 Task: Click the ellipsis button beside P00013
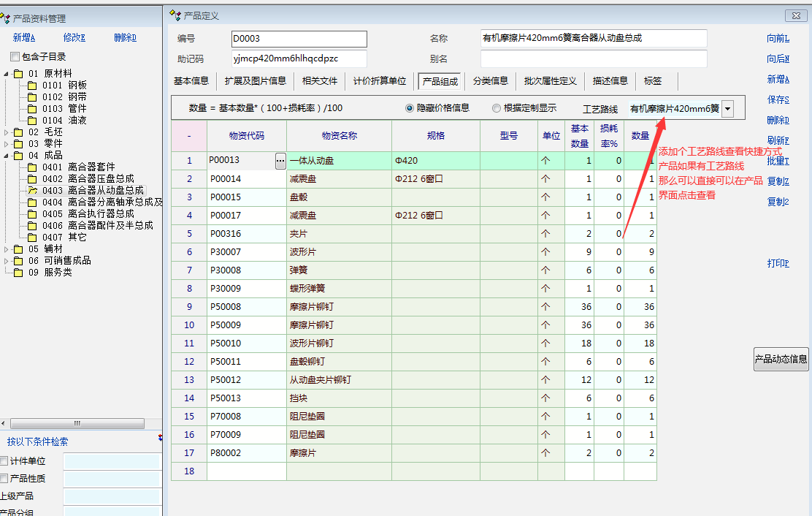pyautogui.click(x=280, y=161)
